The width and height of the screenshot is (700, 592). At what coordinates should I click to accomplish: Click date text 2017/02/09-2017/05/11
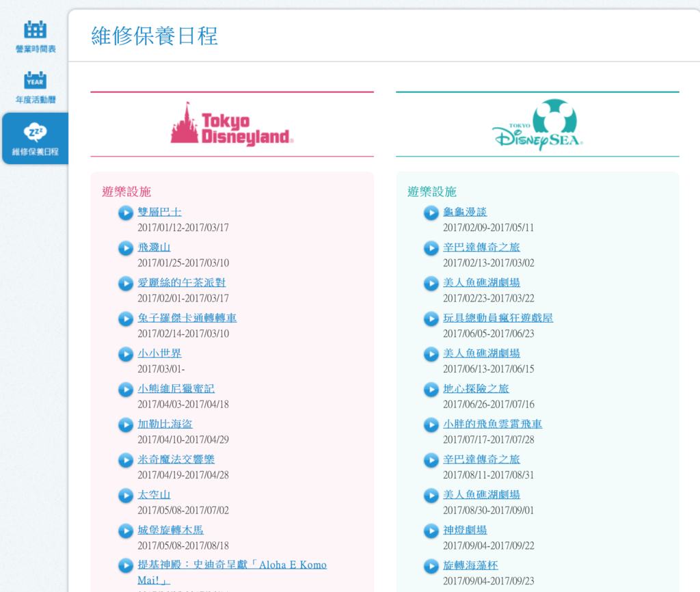[488, 228]
